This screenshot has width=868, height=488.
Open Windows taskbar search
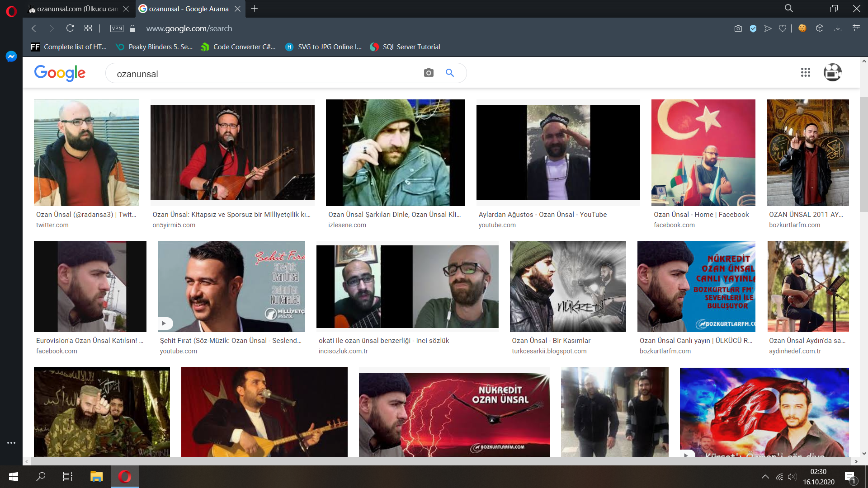41,477
